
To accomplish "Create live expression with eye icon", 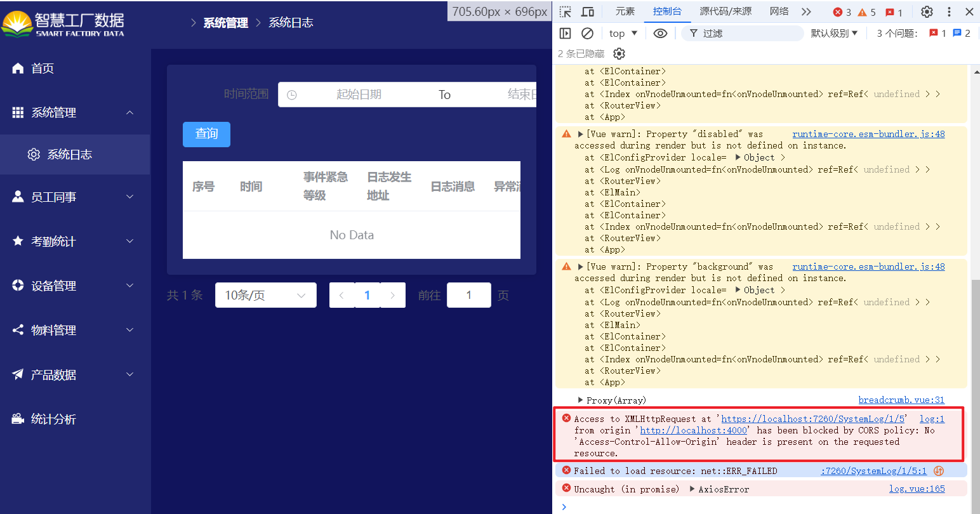I will [x=660, y=33].
